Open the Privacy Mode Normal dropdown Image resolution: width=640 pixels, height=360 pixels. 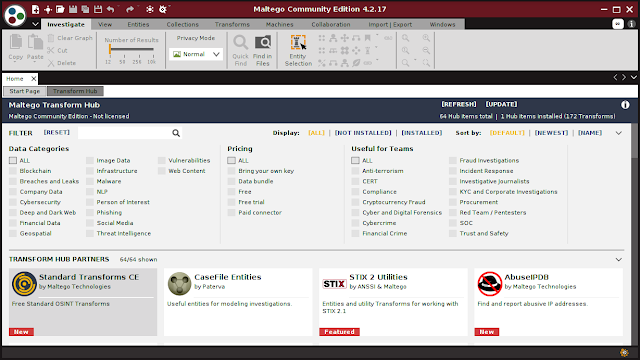tap(196, 54)
